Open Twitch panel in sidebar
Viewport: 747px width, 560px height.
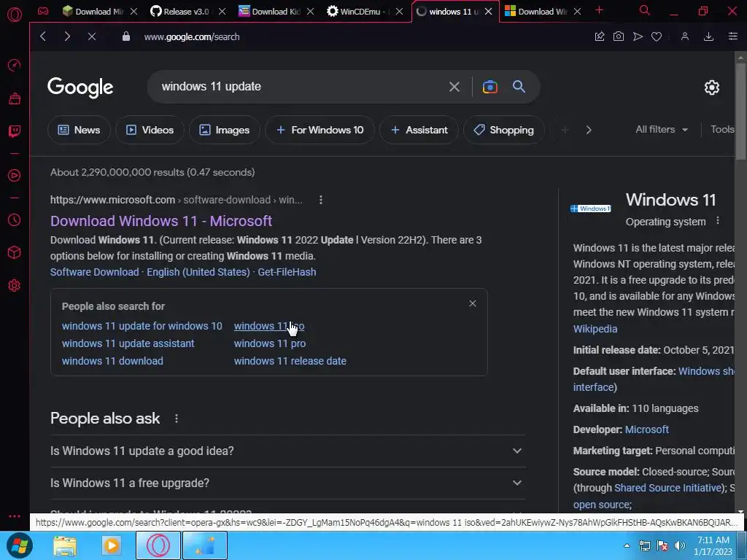pos(15,131)
